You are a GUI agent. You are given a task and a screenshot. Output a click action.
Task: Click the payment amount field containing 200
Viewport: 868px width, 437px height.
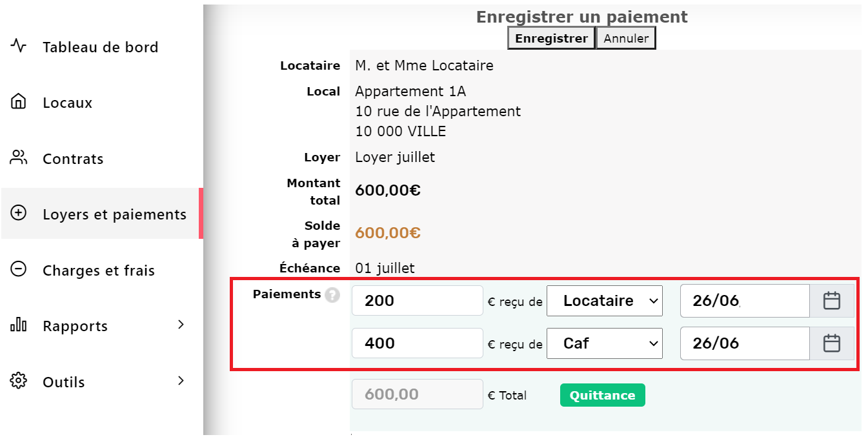[418, 301]
